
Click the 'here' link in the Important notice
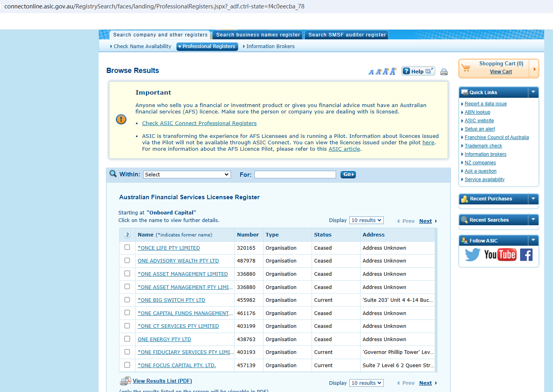pyautogui.click(x=428, y=143)
